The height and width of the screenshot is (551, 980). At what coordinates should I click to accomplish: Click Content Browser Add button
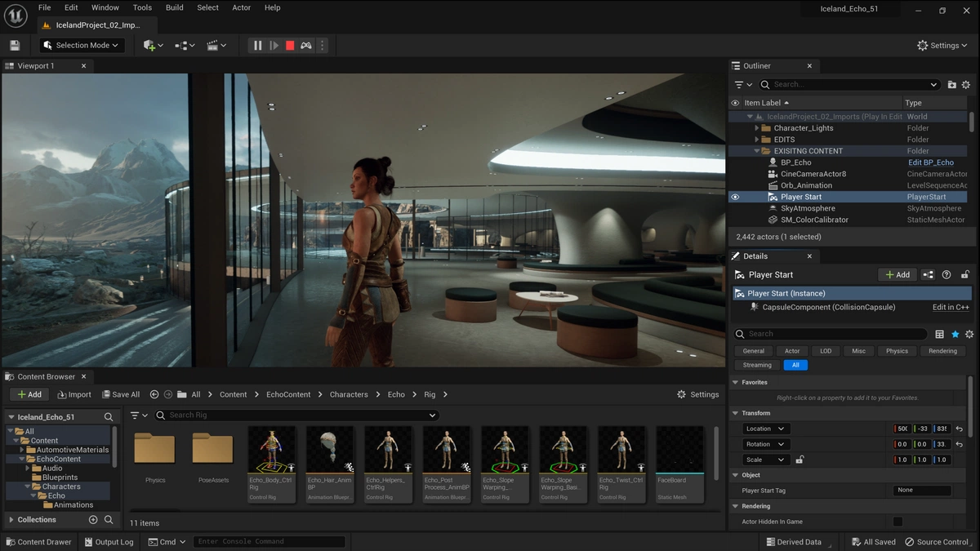point(29,394)
